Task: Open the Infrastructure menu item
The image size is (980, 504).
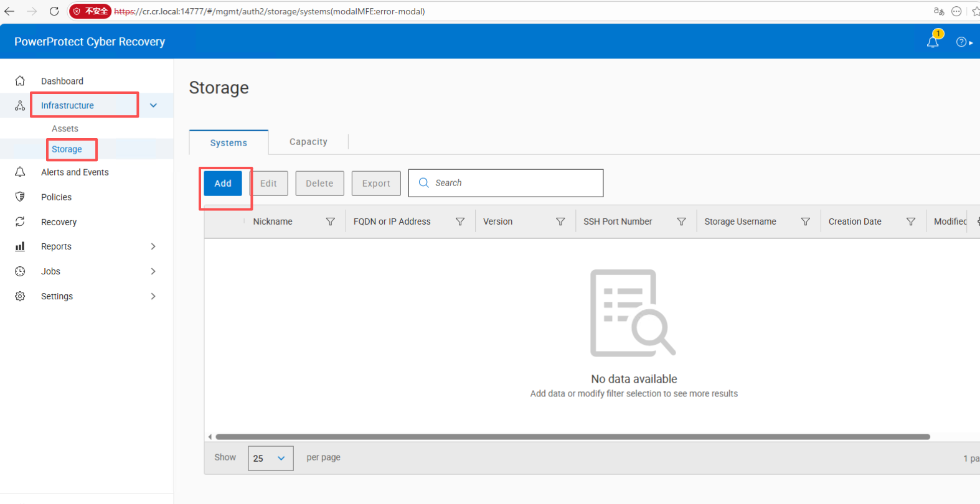Action: point(67,105)
